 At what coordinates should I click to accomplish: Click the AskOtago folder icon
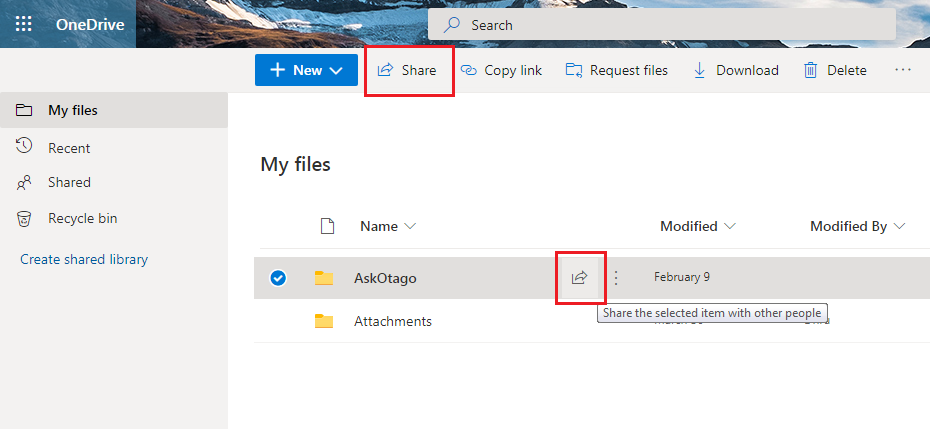pyautogui.click(x=323, y=278)
